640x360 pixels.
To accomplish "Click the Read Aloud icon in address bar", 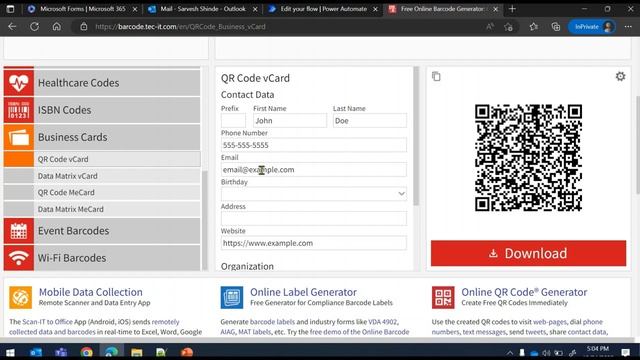I will point(490,27).
